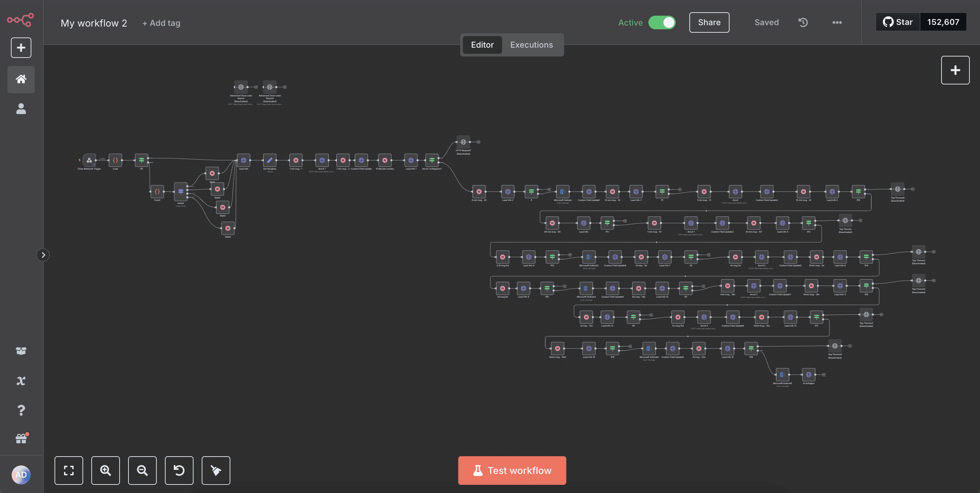Click the Share button
Image resolution: width=980 pixels, height=493 pixels.
point(709,22)
